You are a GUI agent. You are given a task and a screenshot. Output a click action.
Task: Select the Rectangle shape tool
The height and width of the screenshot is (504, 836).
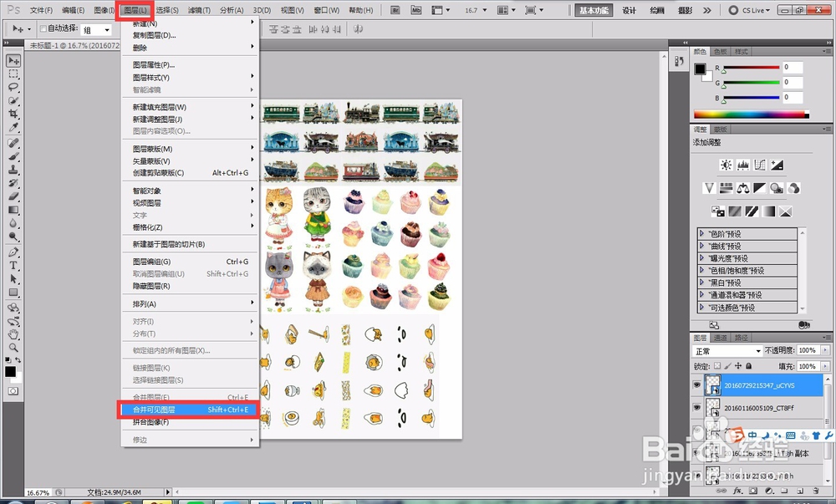pyautogui.click(x=13, y=293)
